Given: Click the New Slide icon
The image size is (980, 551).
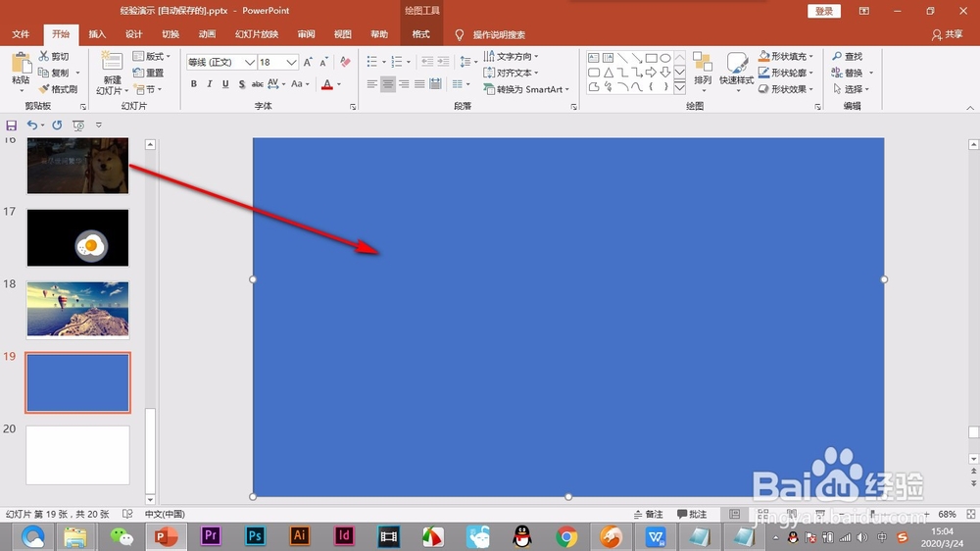Looking at the screenshot, I should [112, 63].
